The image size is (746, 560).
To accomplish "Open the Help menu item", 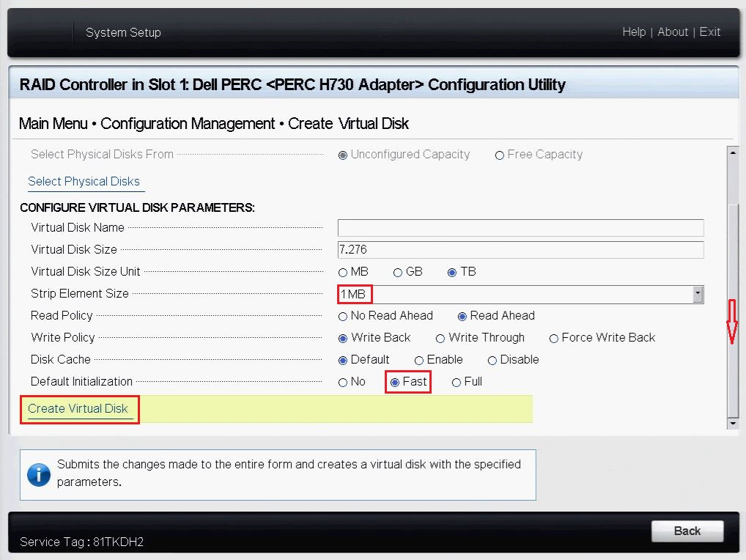I will (x=634, y=32).
